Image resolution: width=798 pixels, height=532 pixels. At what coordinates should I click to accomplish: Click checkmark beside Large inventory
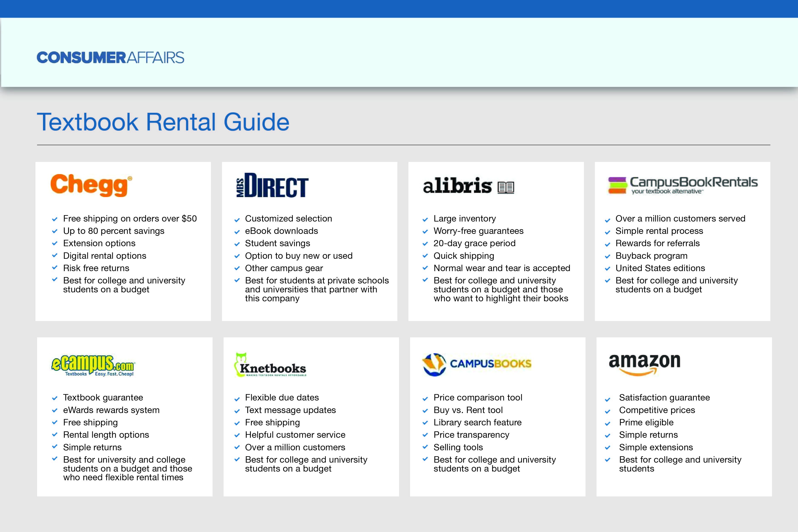(425, 220)
